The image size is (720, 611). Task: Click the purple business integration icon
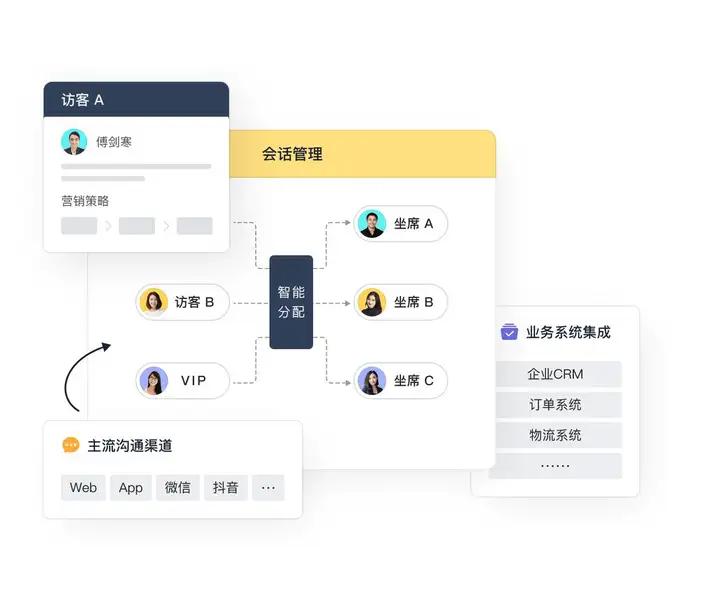pyautogui.click(x=509, y=331)
